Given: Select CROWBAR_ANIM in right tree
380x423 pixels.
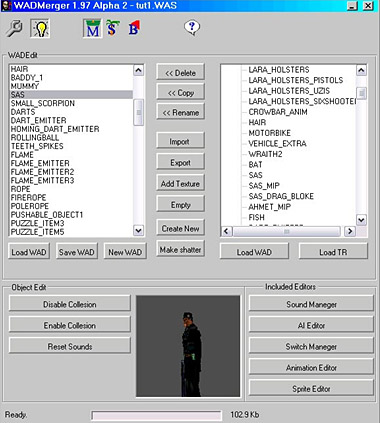Looking at the screenshot, I should pyautogui.click(x=278, y=112).
